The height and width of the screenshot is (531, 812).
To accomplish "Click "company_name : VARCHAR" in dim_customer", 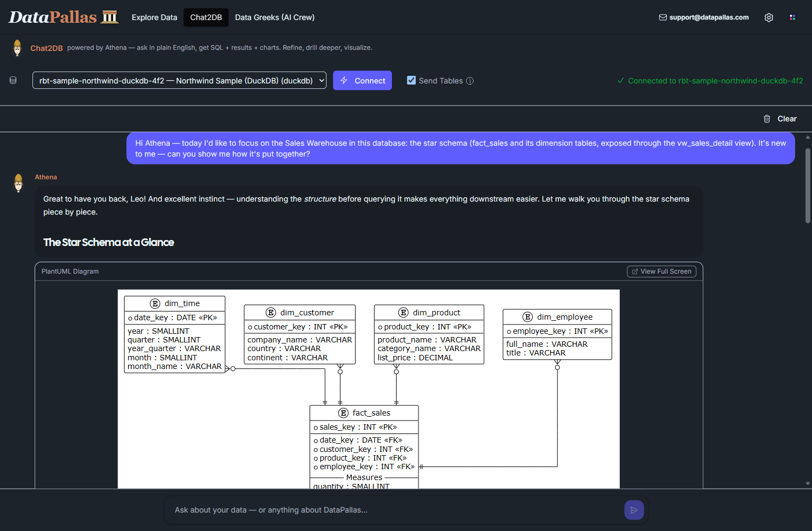I will click(300, 340).
